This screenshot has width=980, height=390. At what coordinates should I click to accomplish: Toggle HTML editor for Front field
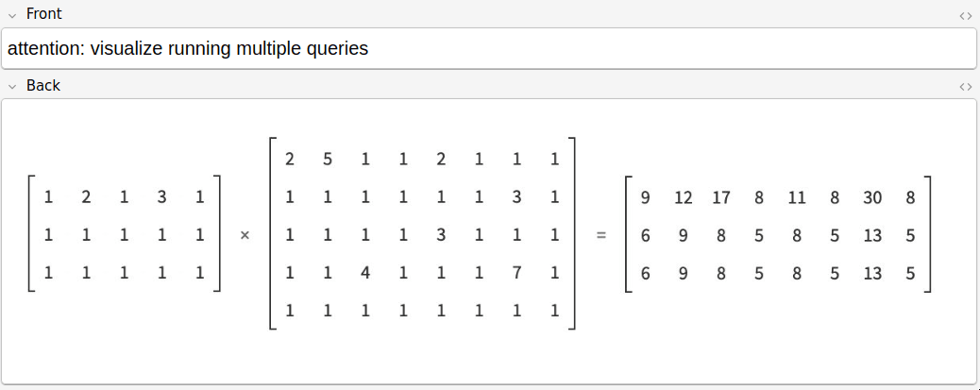click(965, 16)
